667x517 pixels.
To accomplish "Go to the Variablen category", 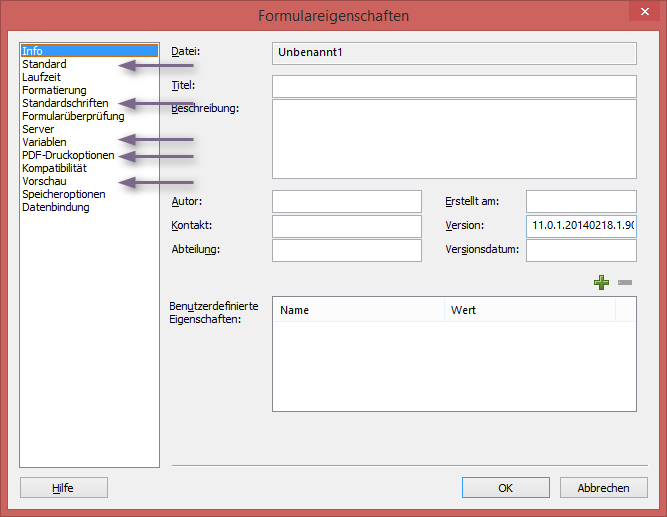I will 44,142.
